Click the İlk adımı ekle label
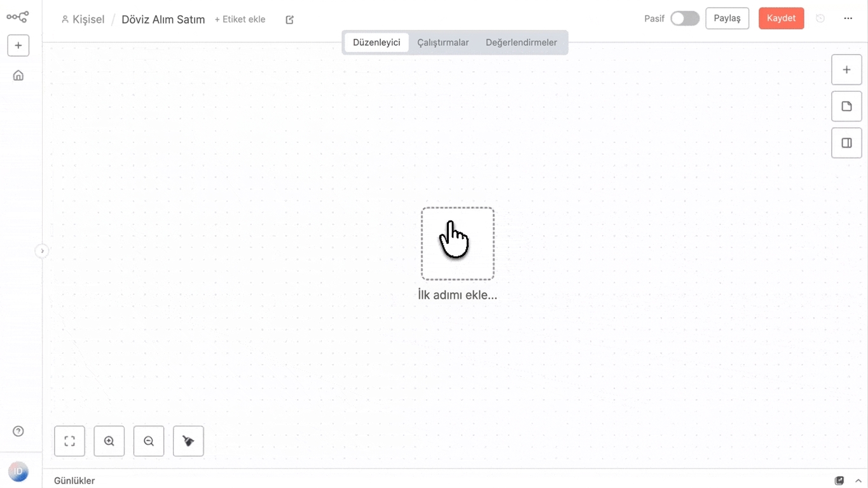868x488 pixels. (x=458, y=295)
